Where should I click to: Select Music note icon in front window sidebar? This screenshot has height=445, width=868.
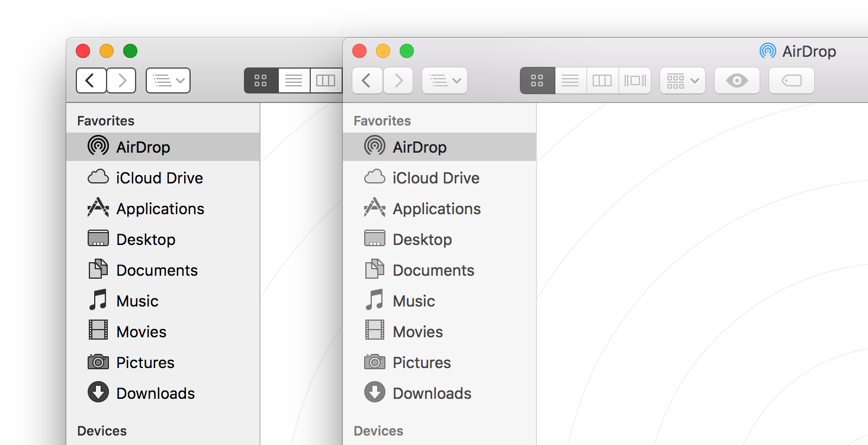coord(374,301)
